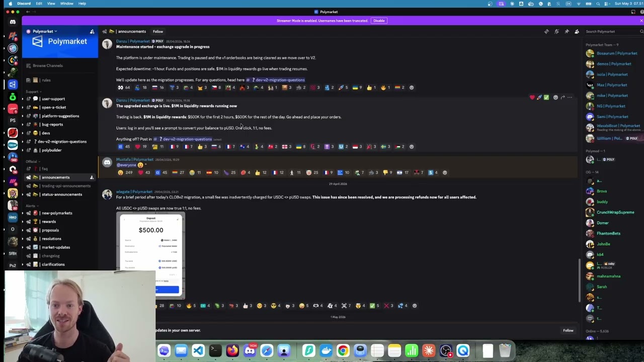The image size is (644, 362).
Task: Open Google Chrome from the Dock
Action: pyautogui.click(x=343, y=350)
